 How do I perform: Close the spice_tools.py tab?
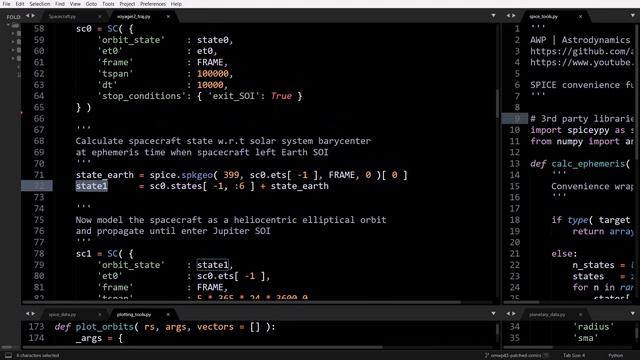(580, 17)
